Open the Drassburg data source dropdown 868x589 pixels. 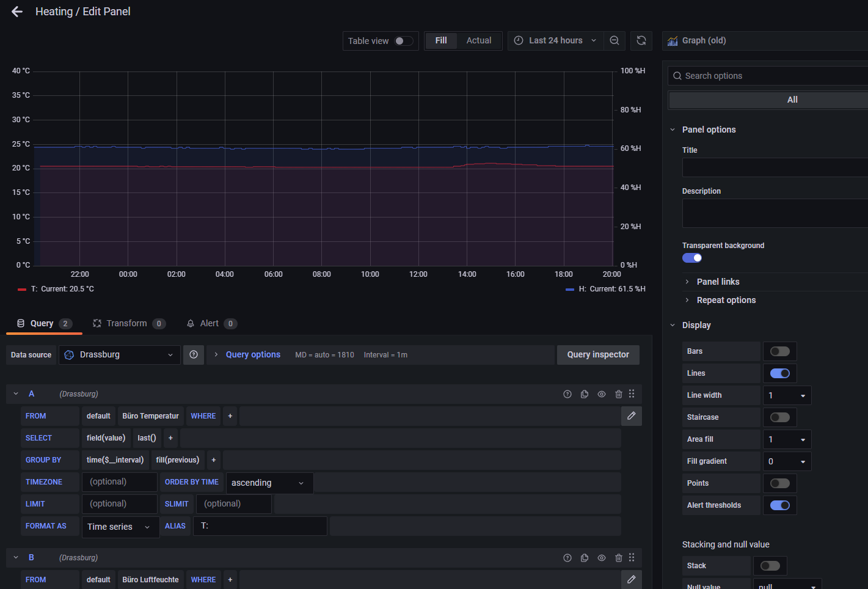120,355
